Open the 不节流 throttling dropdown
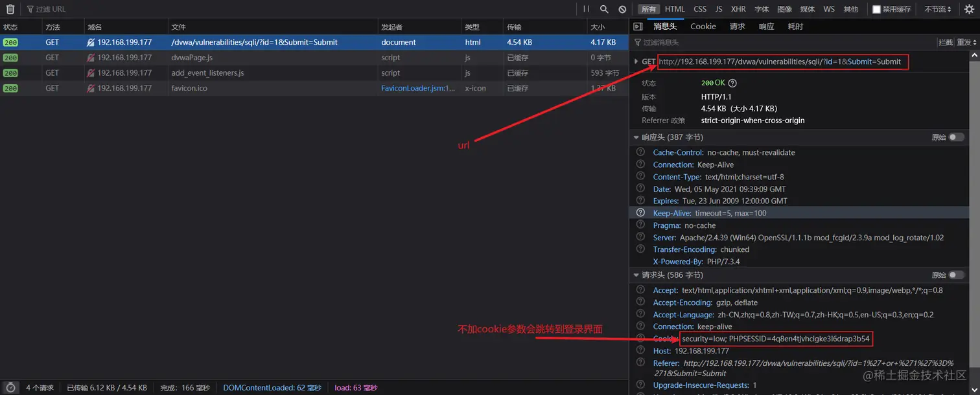 (x=938, y=9)
